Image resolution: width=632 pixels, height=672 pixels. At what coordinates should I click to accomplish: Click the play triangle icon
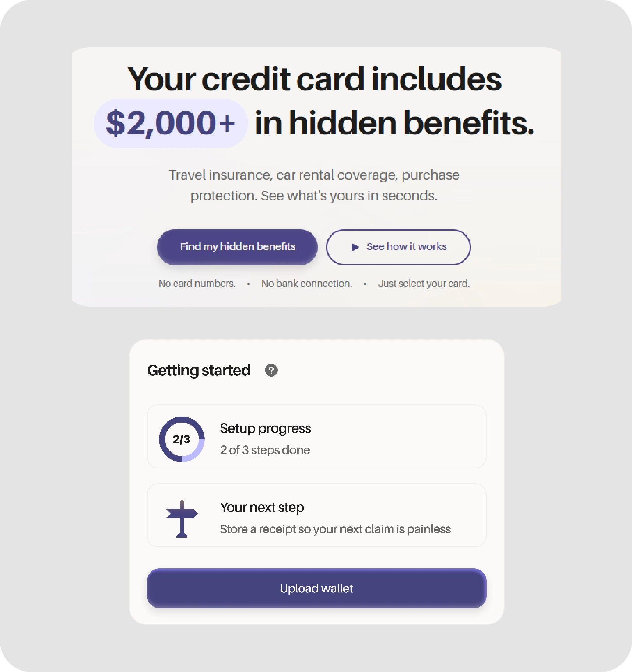click(355, 247)
